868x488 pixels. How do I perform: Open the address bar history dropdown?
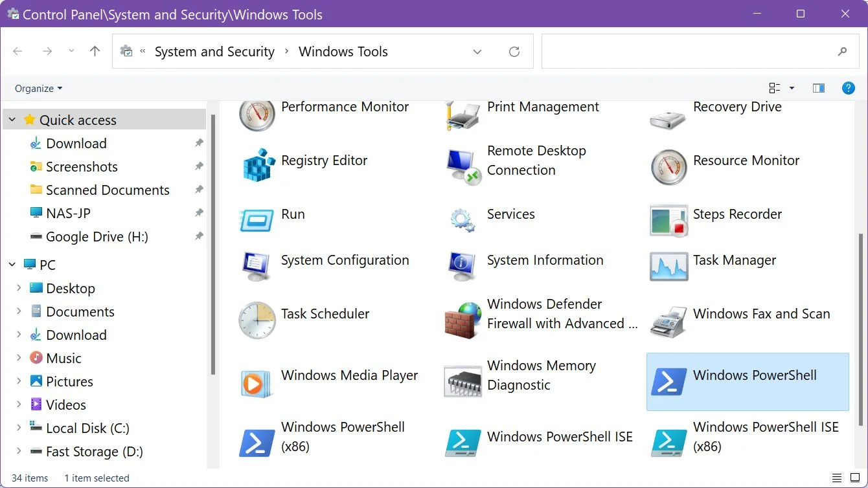coord(477,52)
